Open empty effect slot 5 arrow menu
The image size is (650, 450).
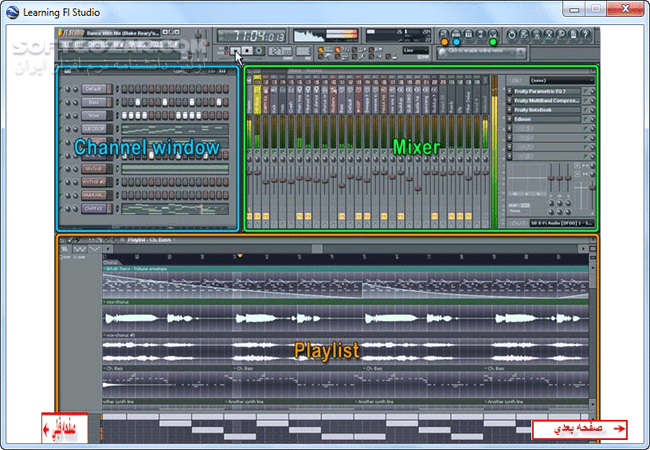509,128
